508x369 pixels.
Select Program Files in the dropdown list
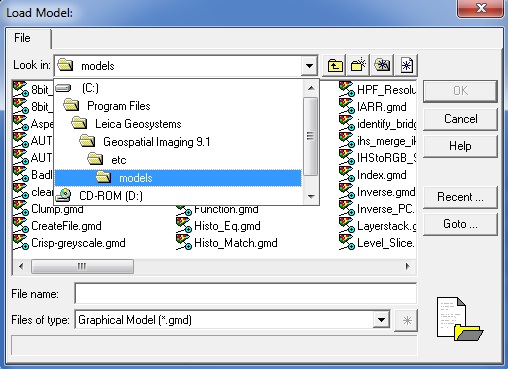pos(119,106)
